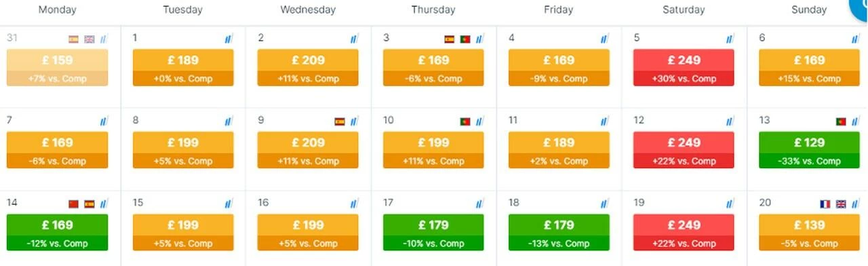Click the Portuguese flag icon on day 3
868x266 pixels.
[x=465, y=39]
